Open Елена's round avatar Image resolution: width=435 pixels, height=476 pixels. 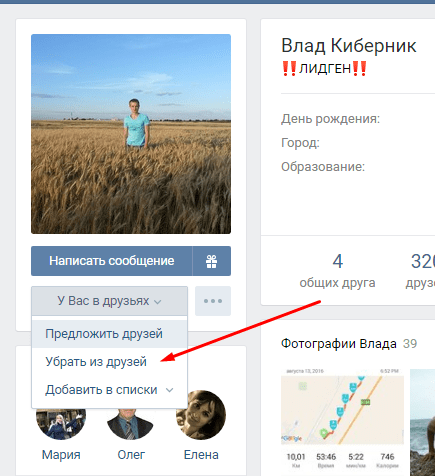point(201,415)
